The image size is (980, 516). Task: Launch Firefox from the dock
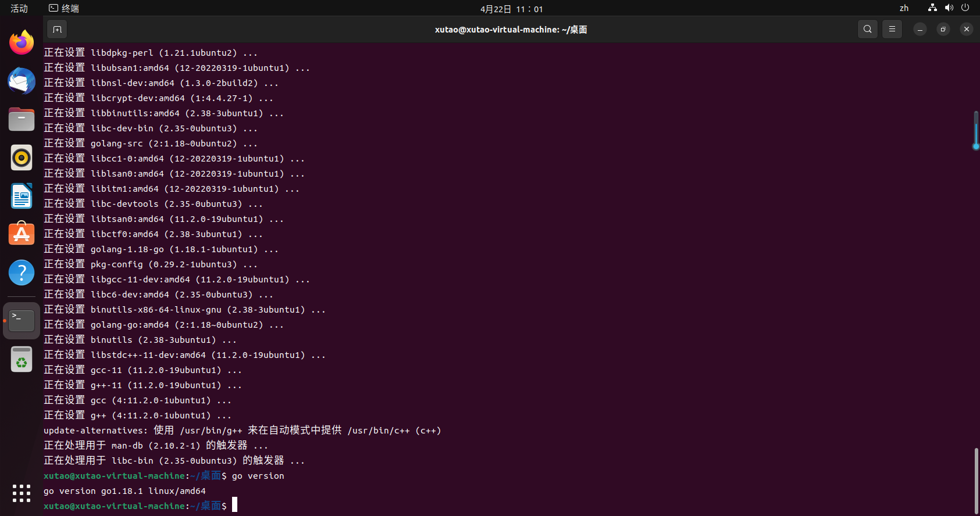point(22,42)
